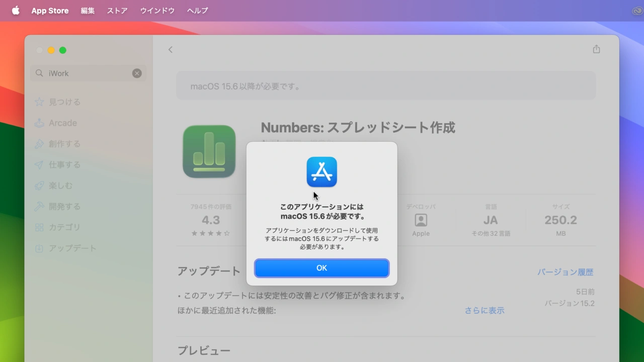644x362 pixels.
Task: Open バージョン履歴 for Numbers
Action: click(565, 271)
